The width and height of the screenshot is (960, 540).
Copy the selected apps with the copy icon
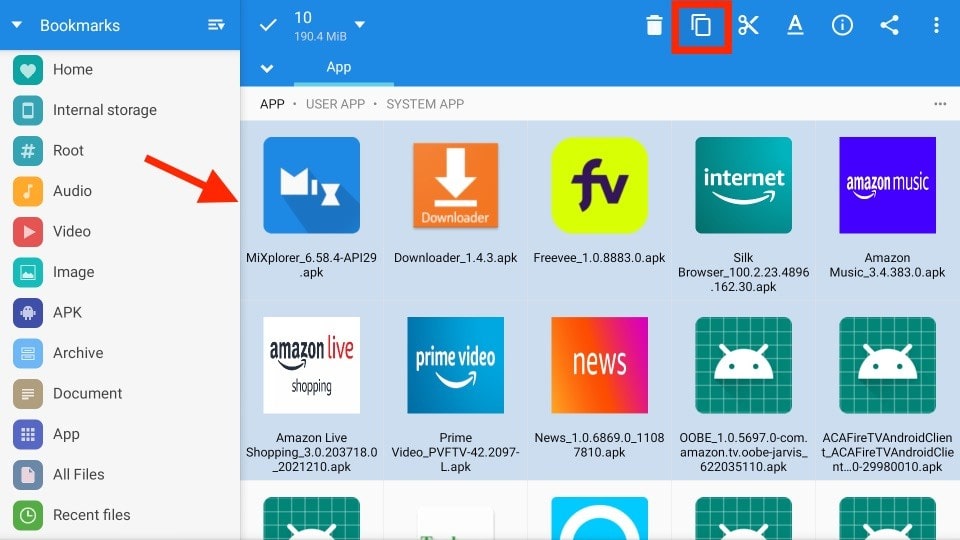pyautogui.click(x=701, y=26)
